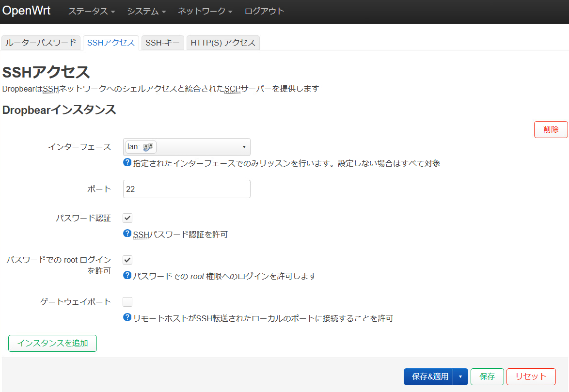Uncheck パスワードでの root ログインを許可 checkbox

click(x=127, y=260)
